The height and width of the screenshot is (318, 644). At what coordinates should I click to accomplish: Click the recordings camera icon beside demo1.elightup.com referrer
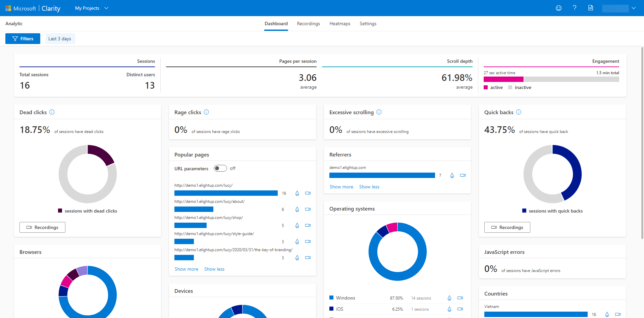point(463,175)
